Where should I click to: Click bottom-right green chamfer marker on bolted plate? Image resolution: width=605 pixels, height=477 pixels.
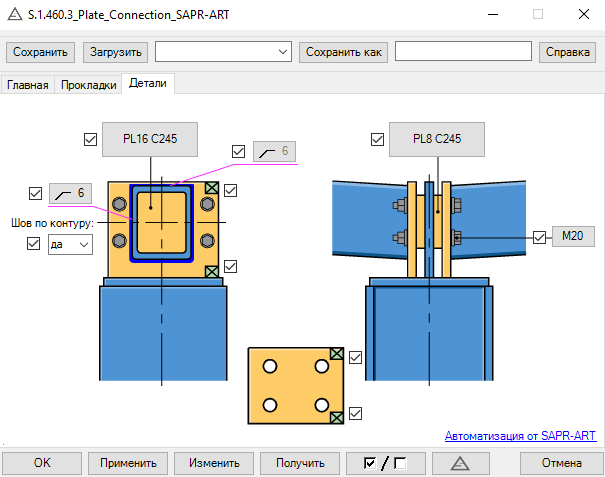click(212, 272)
